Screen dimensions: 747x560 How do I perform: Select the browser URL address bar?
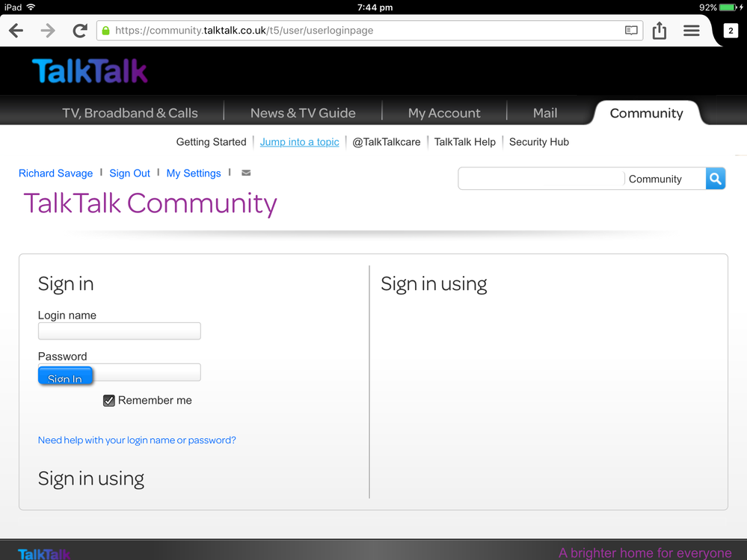point(369,31)
